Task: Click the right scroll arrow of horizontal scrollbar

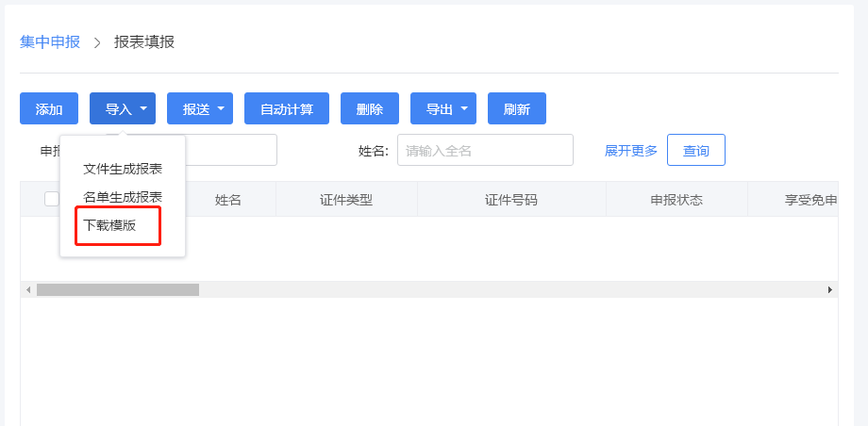Action: click(x=829, y=289)
